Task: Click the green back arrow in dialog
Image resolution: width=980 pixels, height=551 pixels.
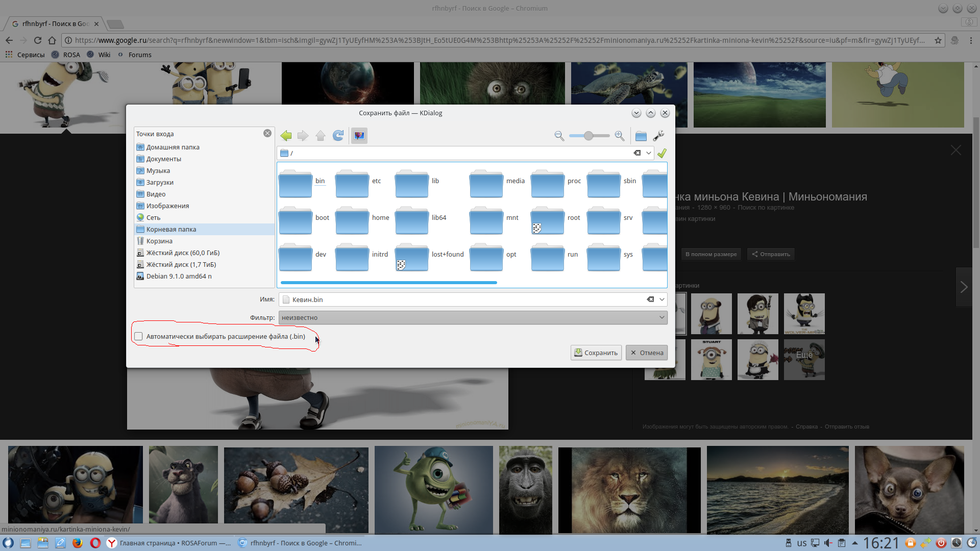Action: coord(286,136)
